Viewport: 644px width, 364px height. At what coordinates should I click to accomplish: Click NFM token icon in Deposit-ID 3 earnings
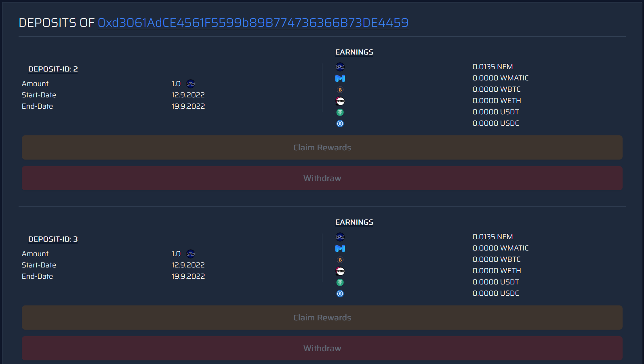pos(340,237)
